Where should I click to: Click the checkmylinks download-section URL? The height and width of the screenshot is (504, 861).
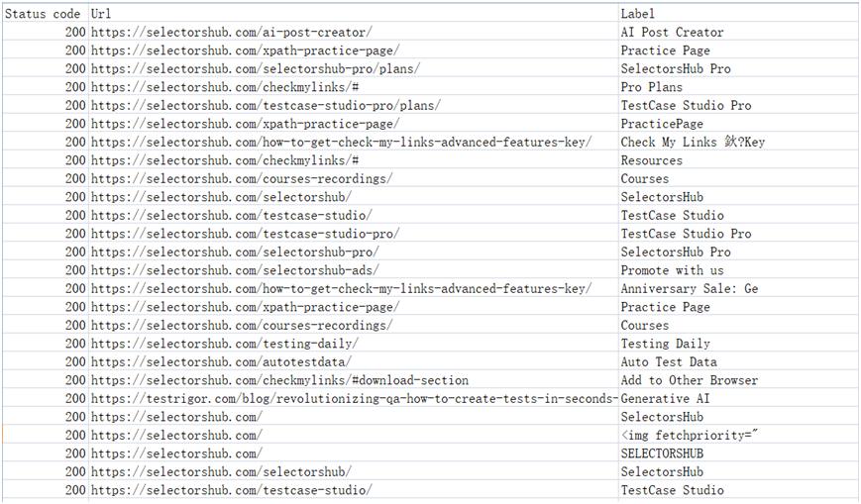point(279,380)
